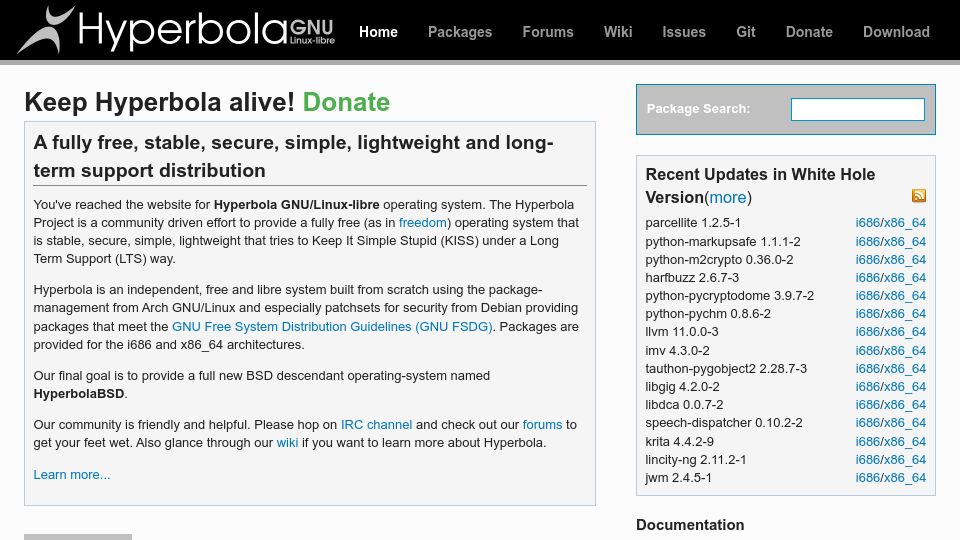Click the text 'libdca 0.0.7-2'

(684, 405)
